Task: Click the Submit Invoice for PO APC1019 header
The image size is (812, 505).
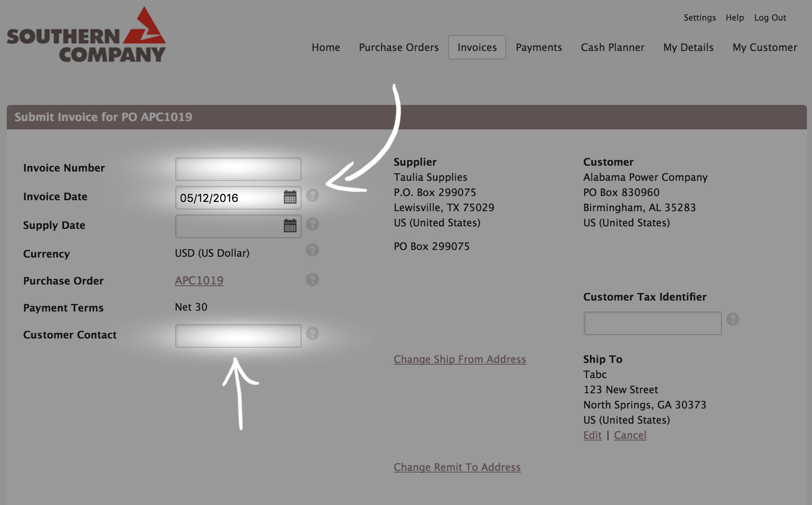Action: pos(104,117)
